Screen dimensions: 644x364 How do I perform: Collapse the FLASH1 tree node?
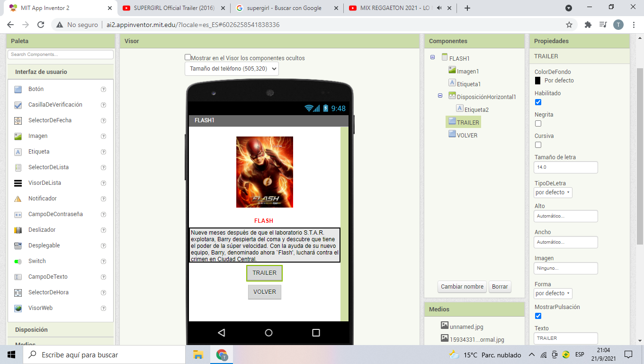(433, 57)
